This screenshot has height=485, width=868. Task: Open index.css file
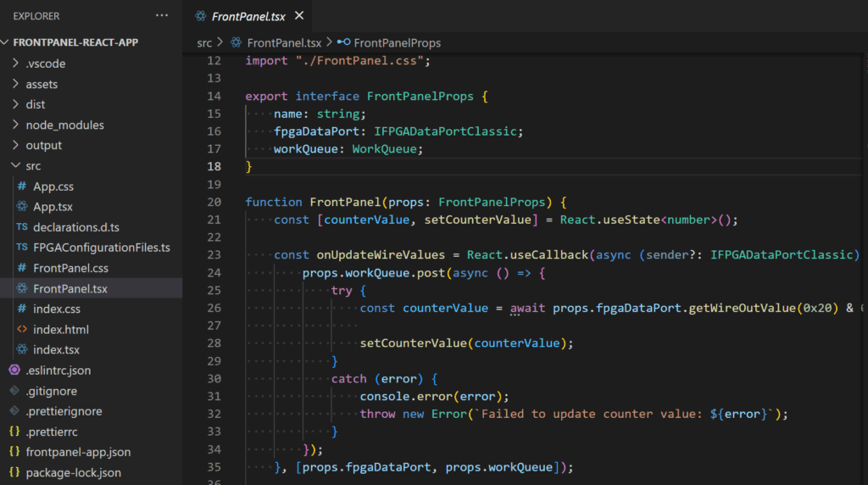(57, 309)
